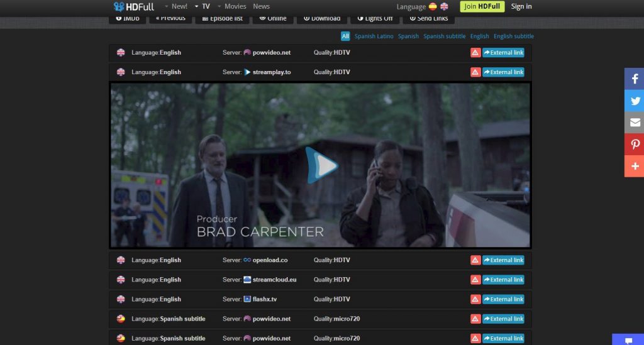
Task: Click the Join HDFull button
Action: tap(482, 6)
